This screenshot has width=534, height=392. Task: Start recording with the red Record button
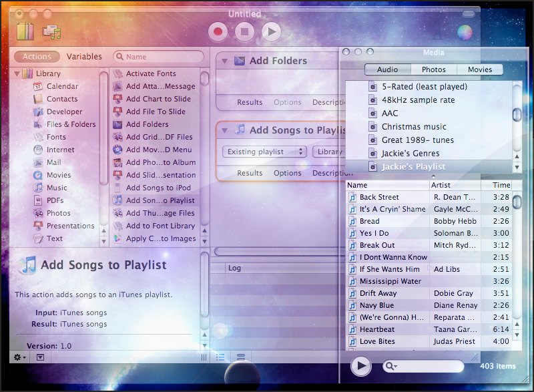(218, 31)
